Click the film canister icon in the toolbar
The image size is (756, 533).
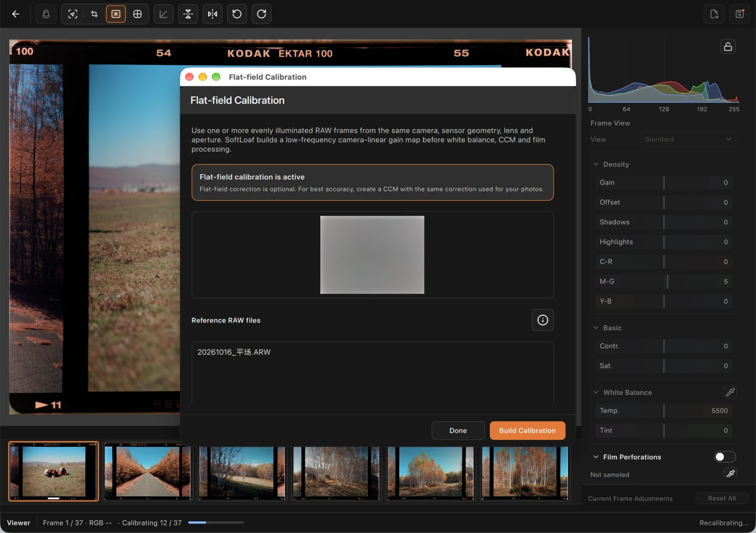click(x=46, y=14)
